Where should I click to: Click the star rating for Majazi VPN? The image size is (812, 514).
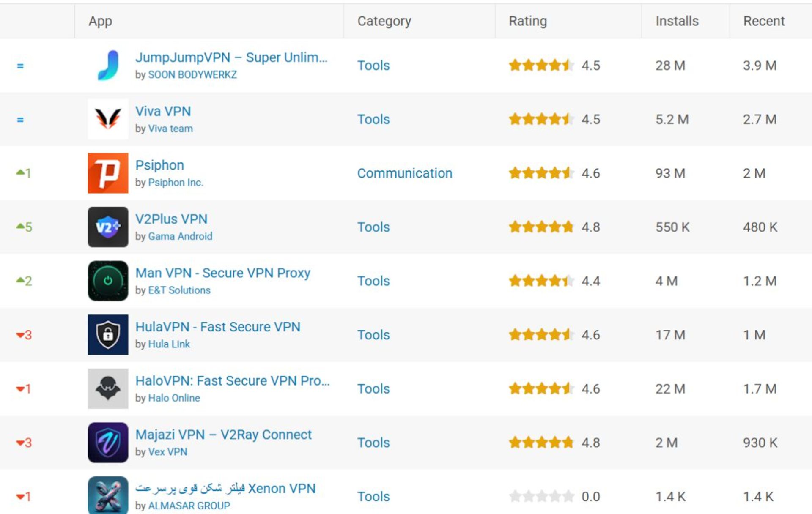(x=541, y=443)
